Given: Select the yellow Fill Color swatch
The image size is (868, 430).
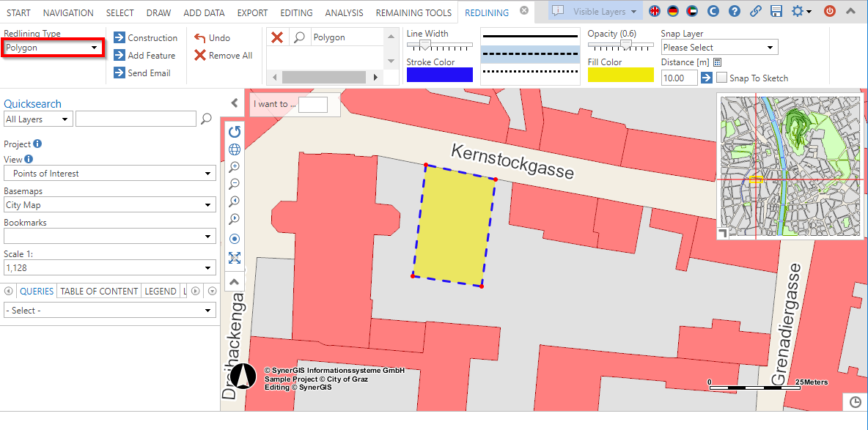Looking at the screenshot, I should pyautogui.click(x=620, y=75).
